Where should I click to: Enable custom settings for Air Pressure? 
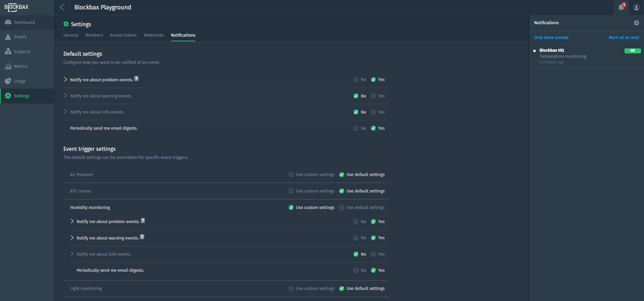(x=291, y=174)
